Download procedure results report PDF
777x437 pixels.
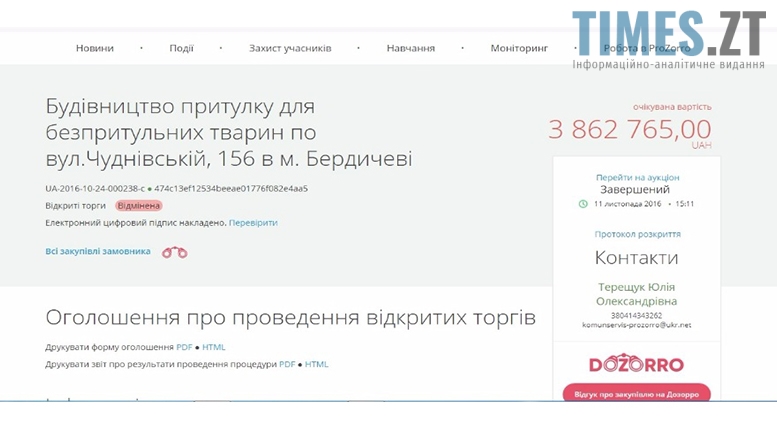click(286, 364)
